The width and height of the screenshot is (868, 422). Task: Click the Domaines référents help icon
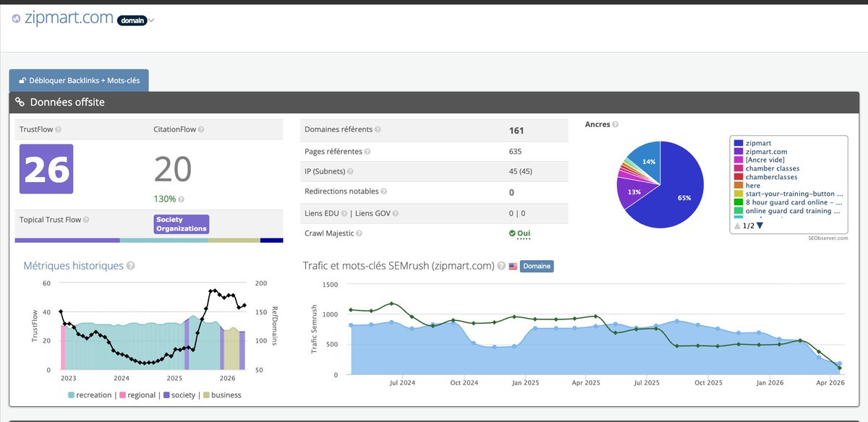coord(378,130)
